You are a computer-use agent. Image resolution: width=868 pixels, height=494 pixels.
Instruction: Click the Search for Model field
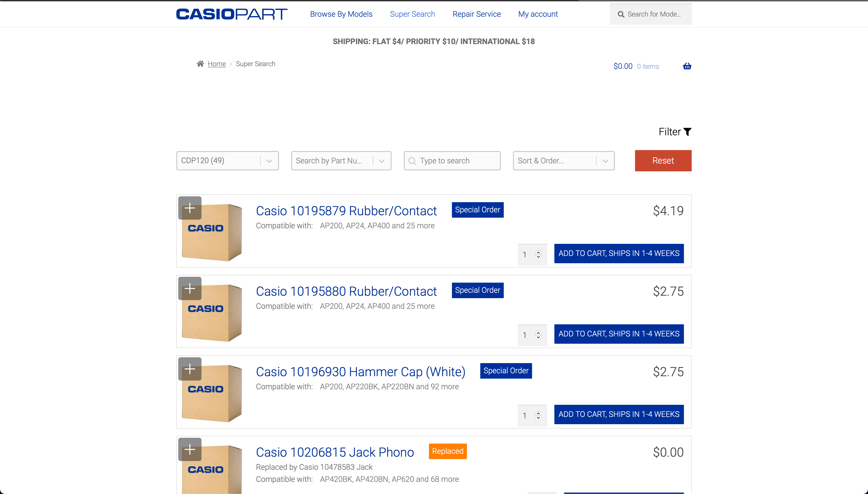651,14
